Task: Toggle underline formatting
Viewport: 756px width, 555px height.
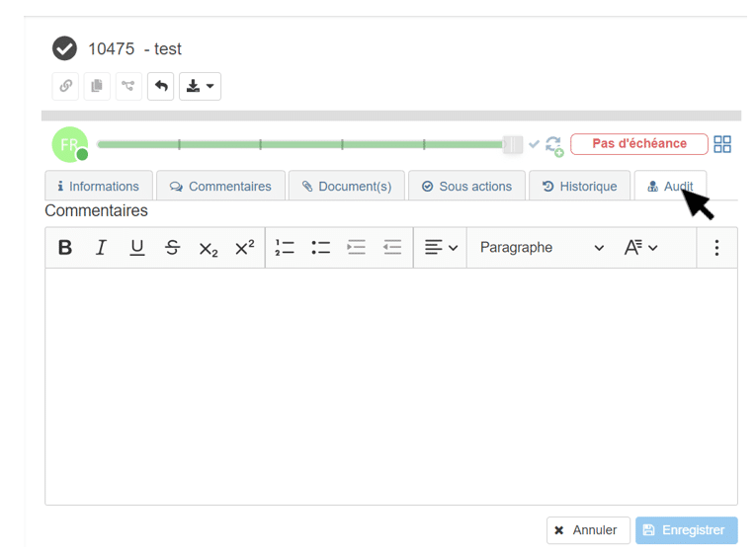Action: (x=137, y=248)
